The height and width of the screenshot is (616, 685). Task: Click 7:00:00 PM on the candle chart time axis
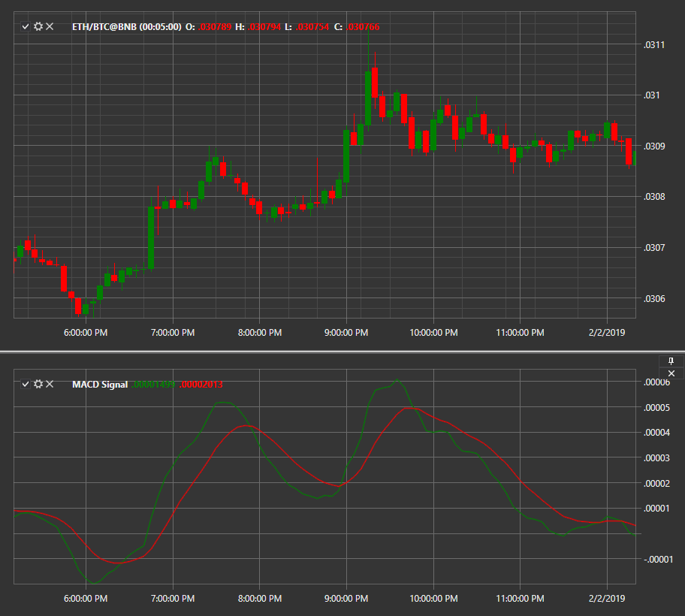[x=173, y=333]
